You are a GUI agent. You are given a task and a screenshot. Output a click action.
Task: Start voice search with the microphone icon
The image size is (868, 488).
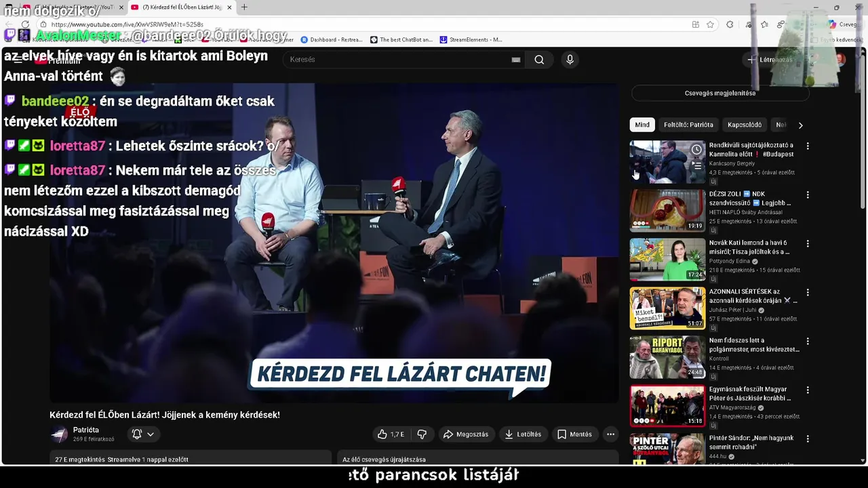570,60
